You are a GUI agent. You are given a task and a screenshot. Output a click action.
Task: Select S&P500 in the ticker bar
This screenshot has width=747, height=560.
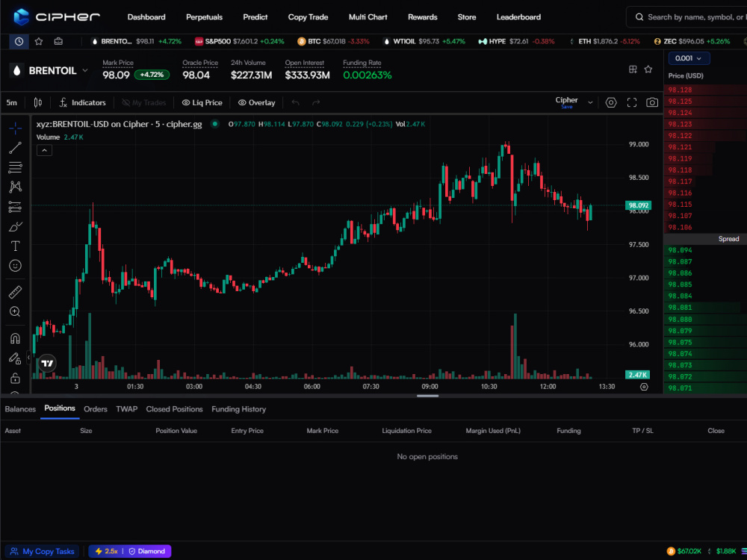pos(240,41)
